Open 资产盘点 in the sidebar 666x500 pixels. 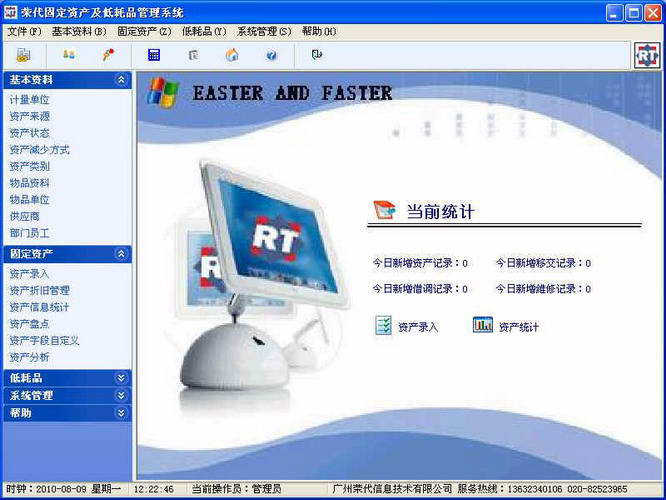30,324
